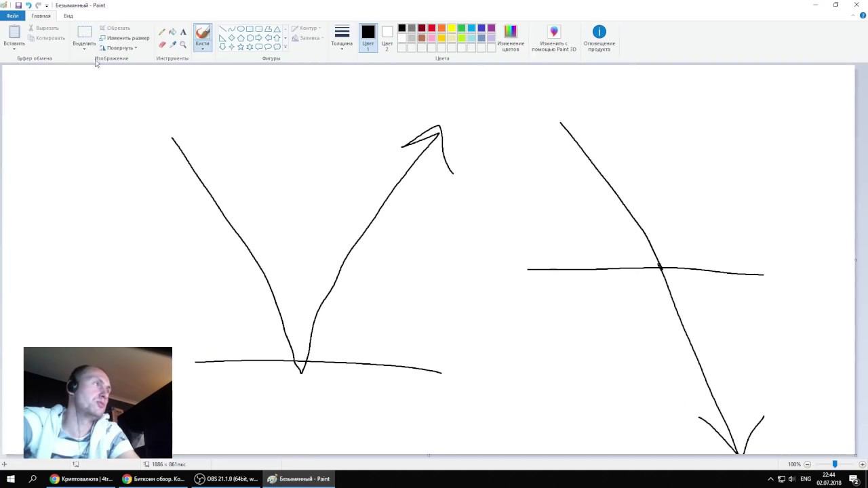Switch to the Вид ribbon tab
Image resolution: width=868 pixels, height=488 pixels.
pyautogui.click(x=68, y=16)
